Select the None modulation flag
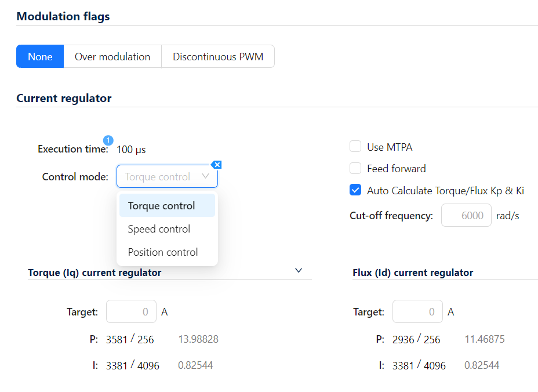Screen dimensions: 538x392 pos(40,57)
